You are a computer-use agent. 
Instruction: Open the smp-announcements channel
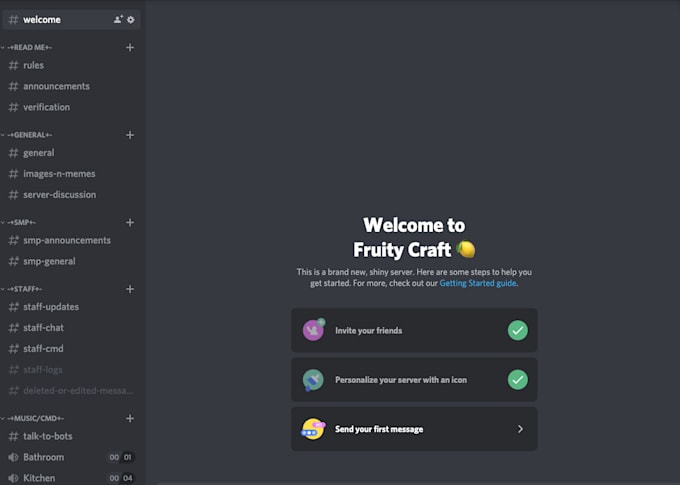(72, 240)
